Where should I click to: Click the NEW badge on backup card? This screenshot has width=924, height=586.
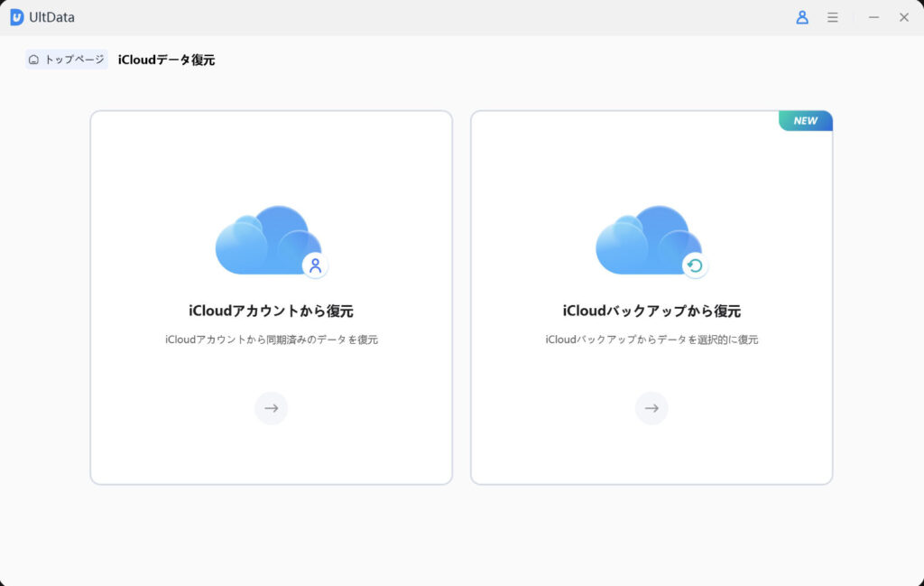click(x=806, y=121)
